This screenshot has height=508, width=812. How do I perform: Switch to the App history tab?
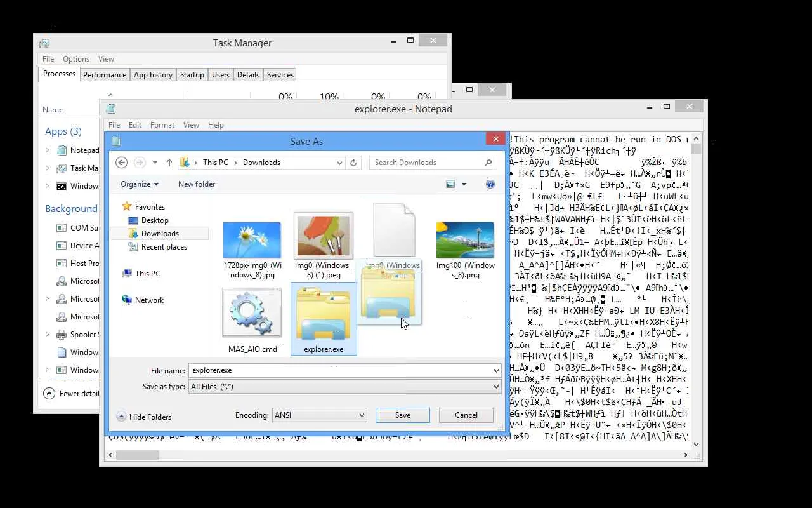[x=153, y=75]
